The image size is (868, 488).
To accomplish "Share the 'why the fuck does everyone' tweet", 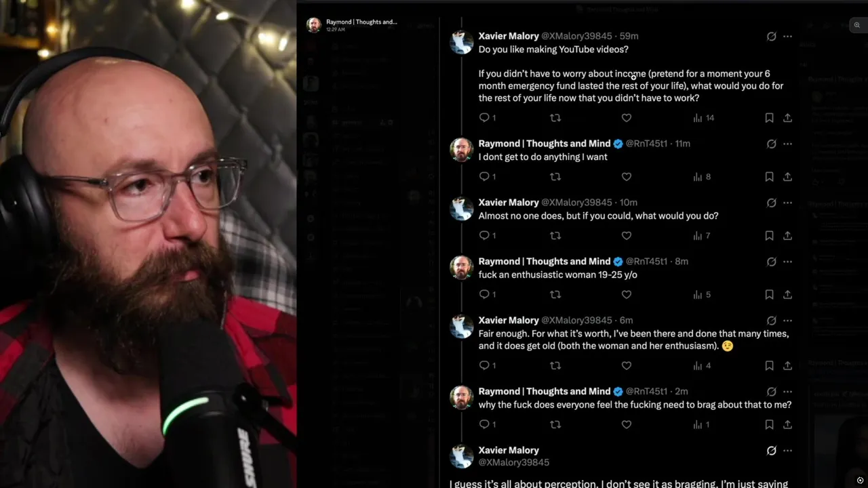I will point(787,424).
